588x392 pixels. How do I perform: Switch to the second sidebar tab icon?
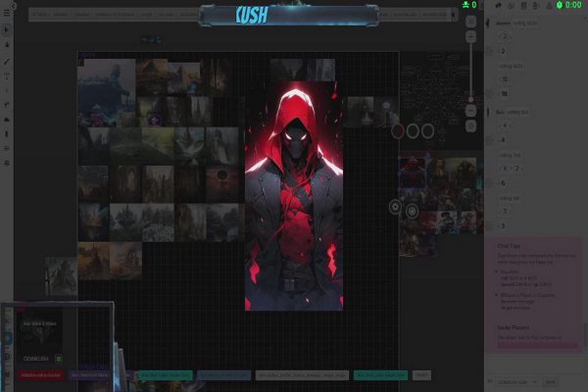[512, 6]
